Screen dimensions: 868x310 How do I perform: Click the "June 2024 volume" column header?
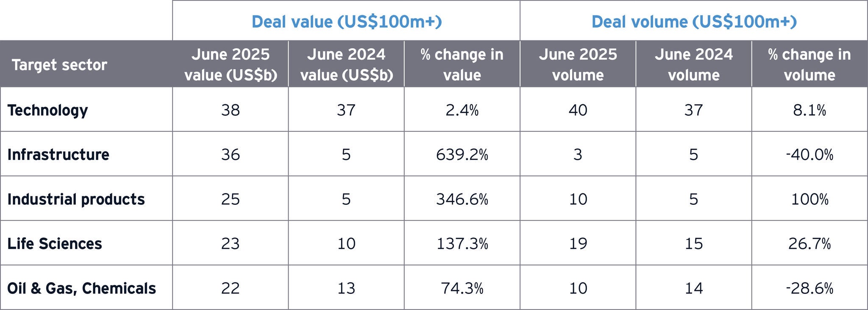coord(693,64)
